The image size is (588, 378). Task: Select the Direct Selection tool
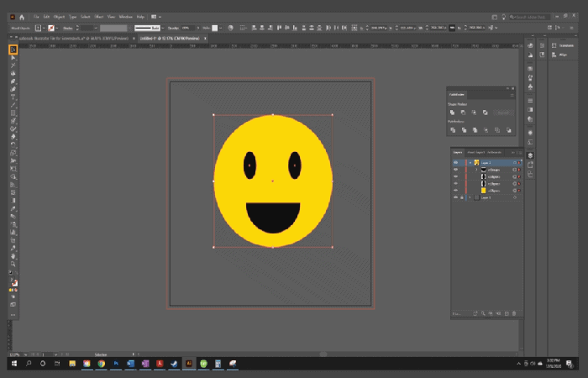[13, 58]
